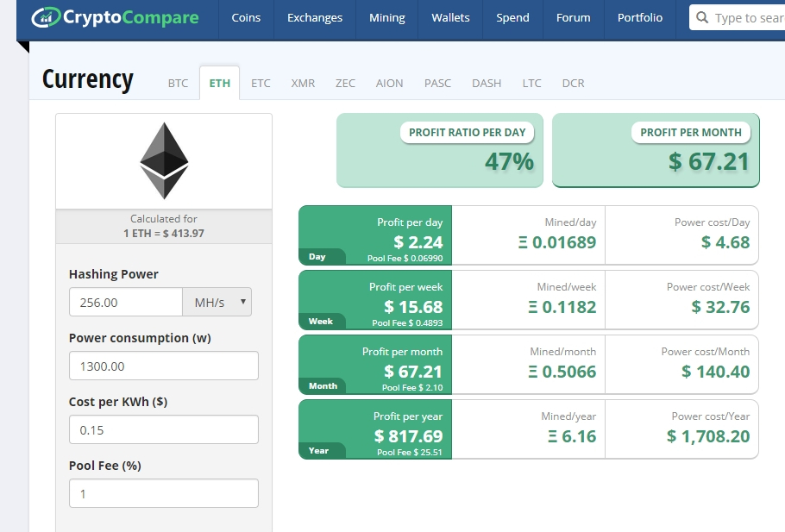Screen dimensions: 785x532
Task: Click the Pool Fee $ 25.51 text
Action: (x=410, y=453)
